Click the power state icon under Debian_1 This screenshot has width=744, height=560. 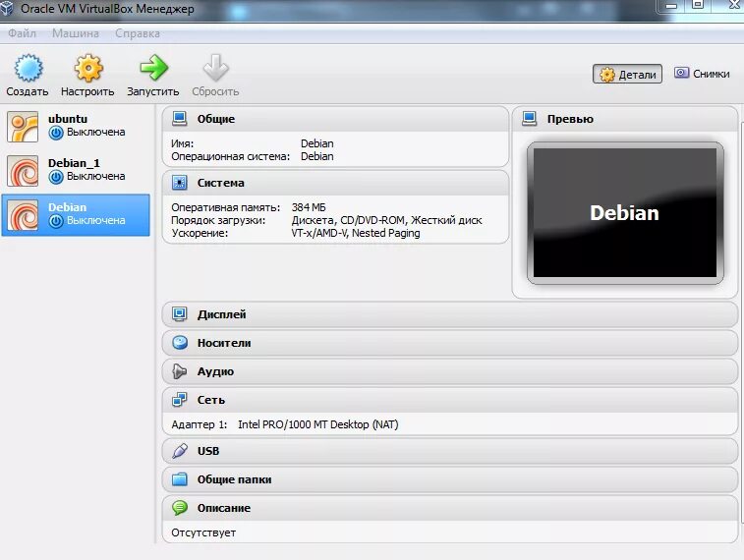[56, 178]
